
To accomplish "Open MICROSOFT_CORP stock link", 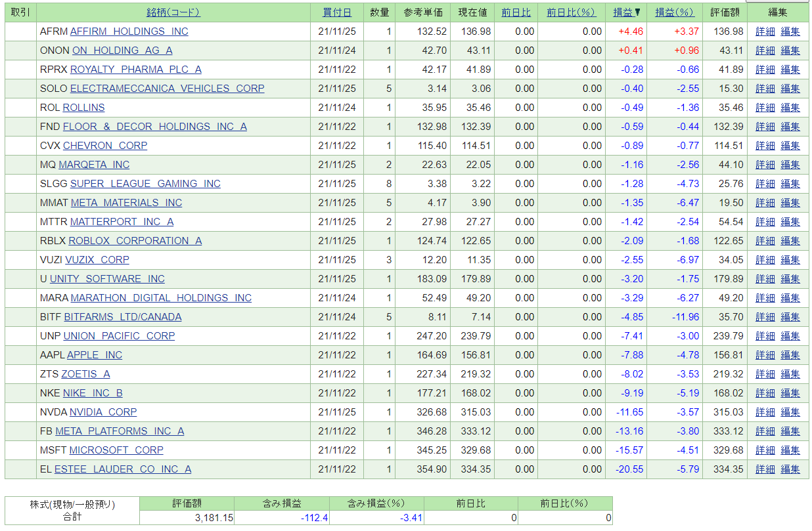I will (x=116, y=450).
